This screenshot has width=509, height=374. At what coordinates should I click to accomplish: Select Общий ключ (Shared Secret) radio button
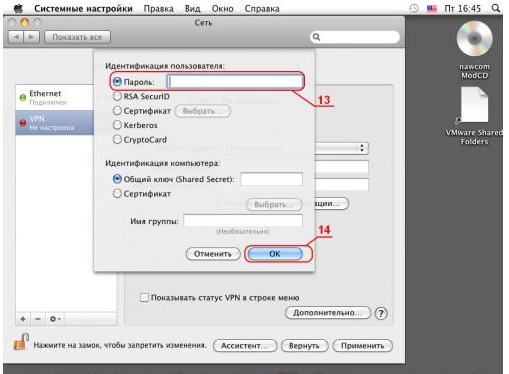(117, 179)
